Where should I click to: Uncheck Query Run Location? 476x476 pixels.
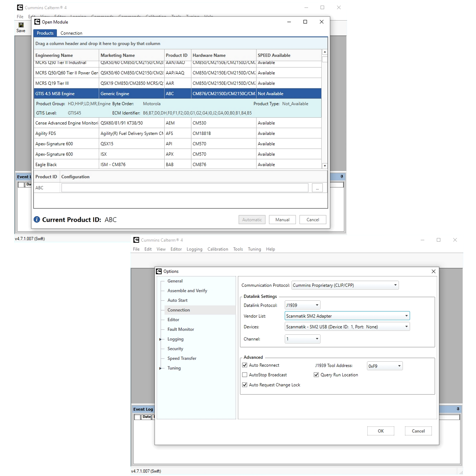[316, 375]
